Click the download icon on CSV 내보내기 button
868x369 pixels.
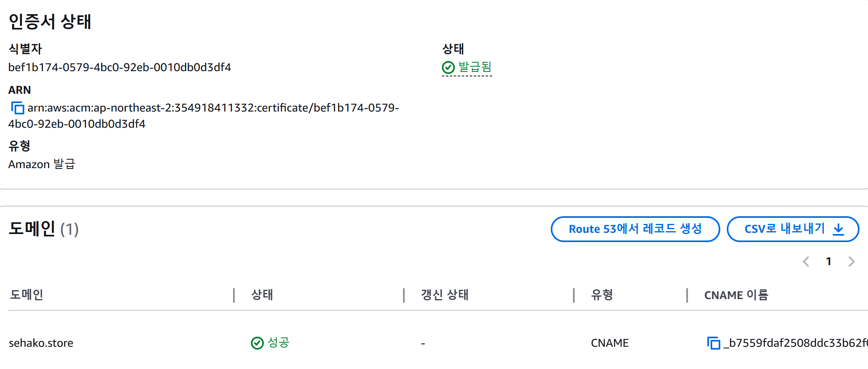839,229
